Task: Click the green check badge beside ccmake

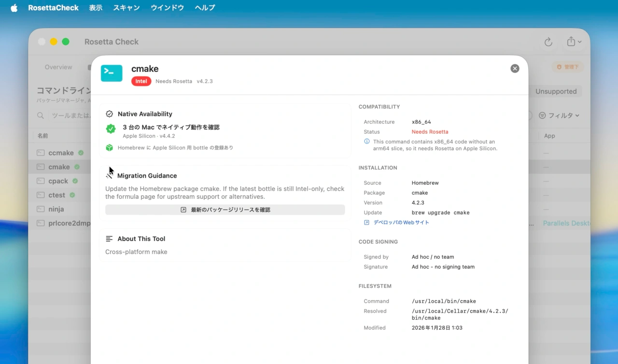Action: pyautogui.click(x=81, y=153)
